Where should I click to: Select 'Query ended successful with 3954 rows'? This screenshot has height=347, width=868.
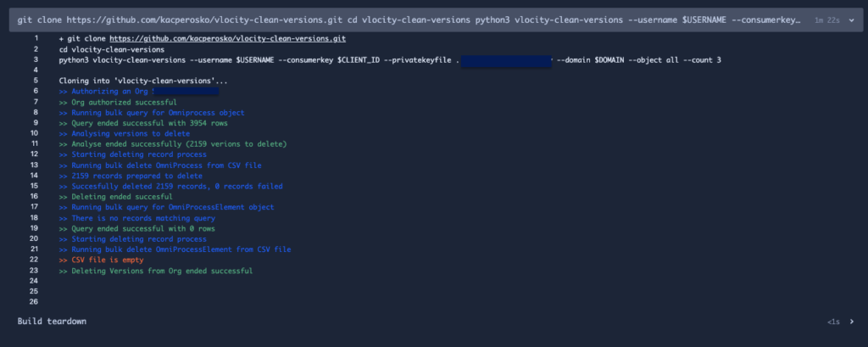[x=143, y=123]
